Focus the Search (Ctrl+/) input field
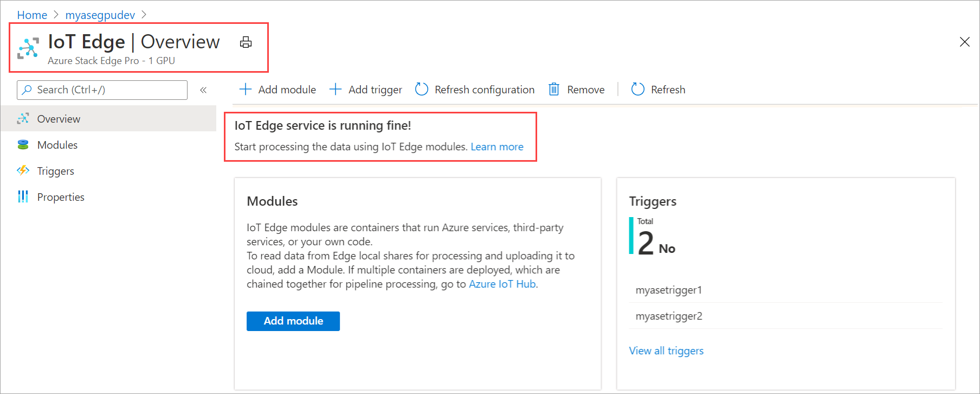This screenshot has height=394, width=980. point(102,90)
